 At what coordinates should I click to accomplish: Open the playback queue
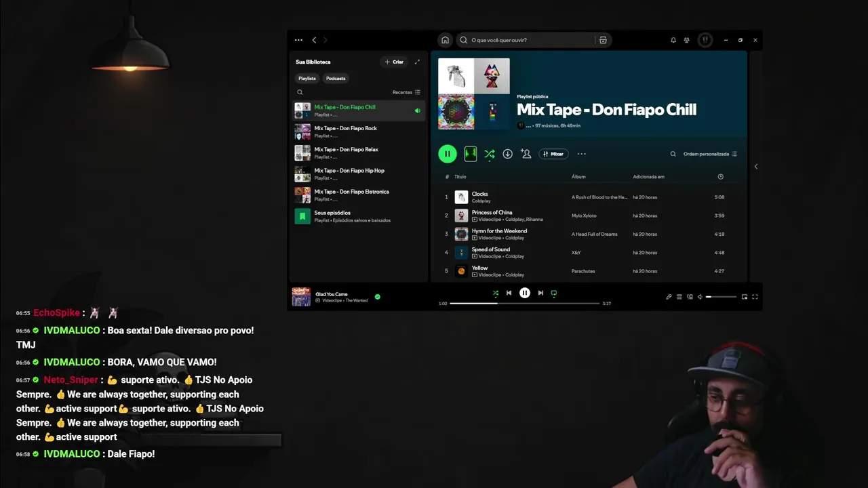(679, 297)
